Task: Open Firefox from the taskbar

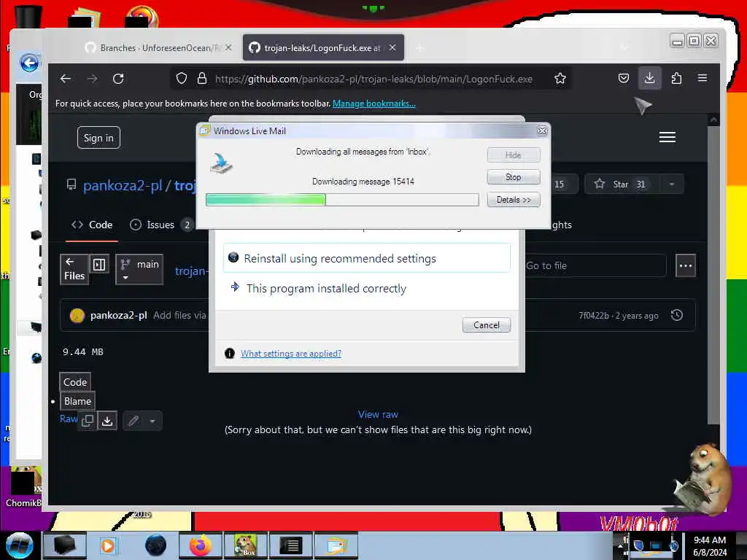Action: pyautogui.click(x=200, y=545)
